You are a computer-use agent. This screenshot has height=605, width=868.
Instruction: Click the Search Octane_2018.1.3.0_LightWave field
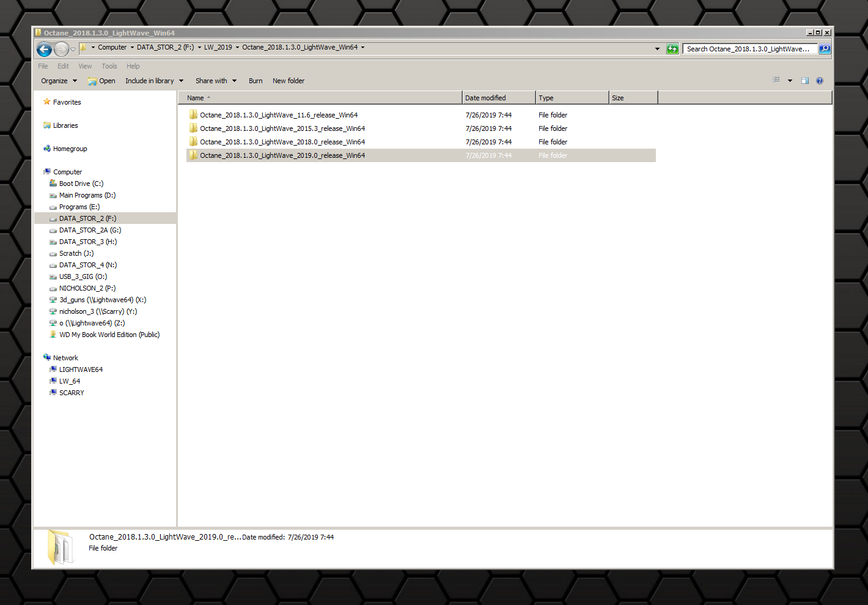(x=751, y=49)
